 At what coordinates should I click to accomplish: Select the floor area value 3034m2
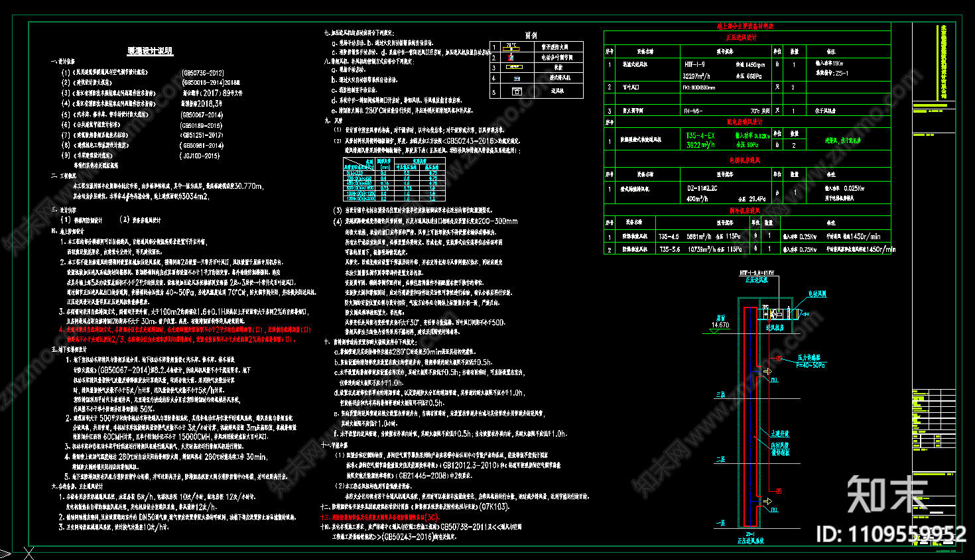[194, 197]
